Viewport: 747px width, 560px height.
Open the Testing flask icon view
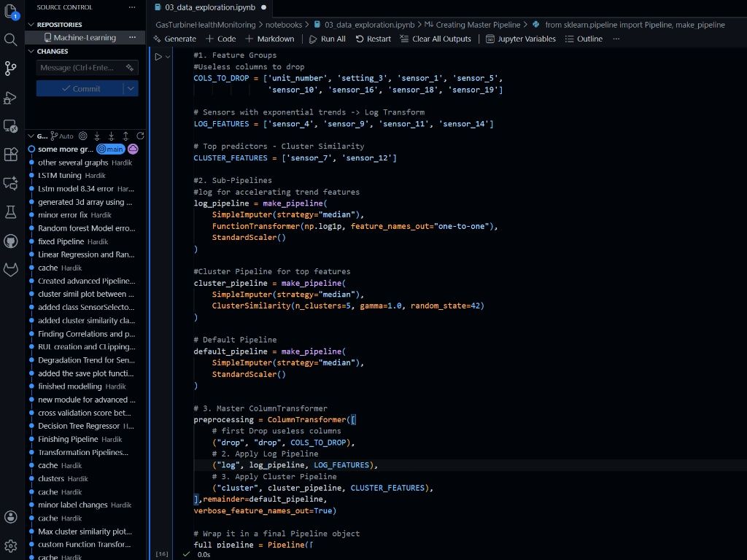(x=11, y=212)
